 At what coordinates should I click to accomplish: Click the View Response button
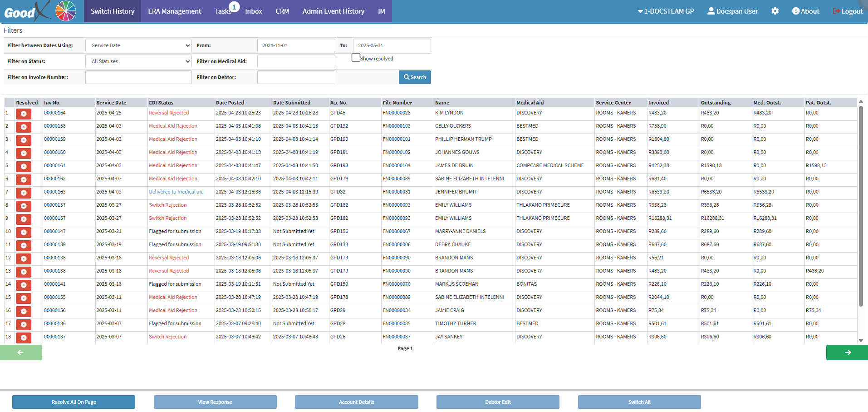[x=215, y=402]
